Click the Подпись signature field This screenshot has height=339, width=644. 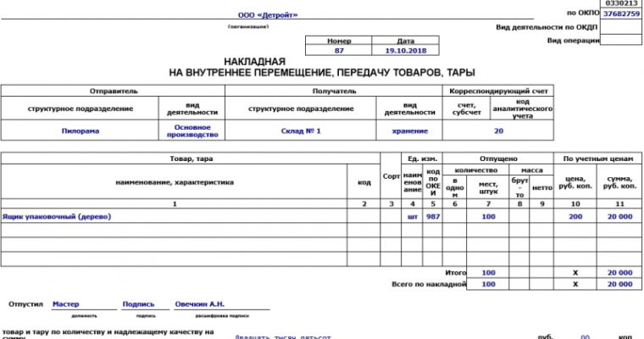pyautogui.click(x=139, y=303)
